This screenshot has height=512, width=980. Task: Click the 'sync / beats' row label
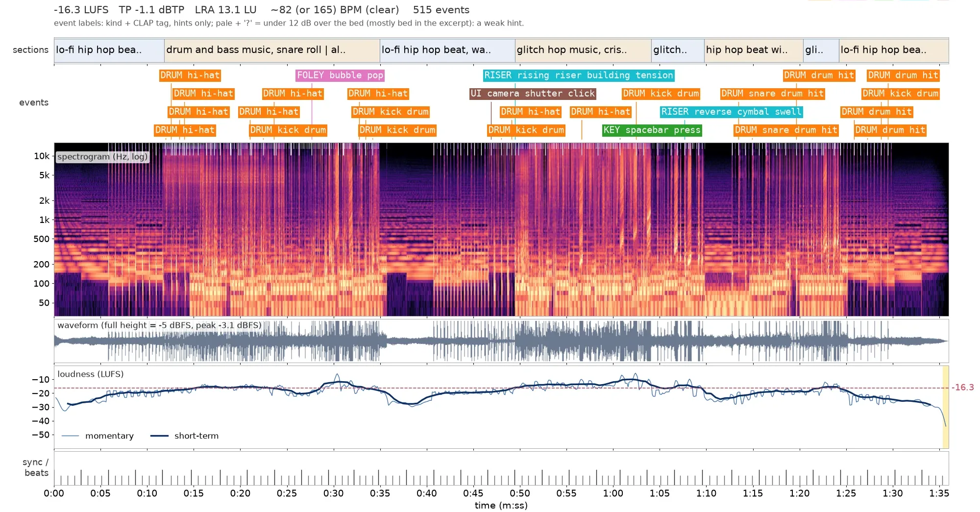36,468
